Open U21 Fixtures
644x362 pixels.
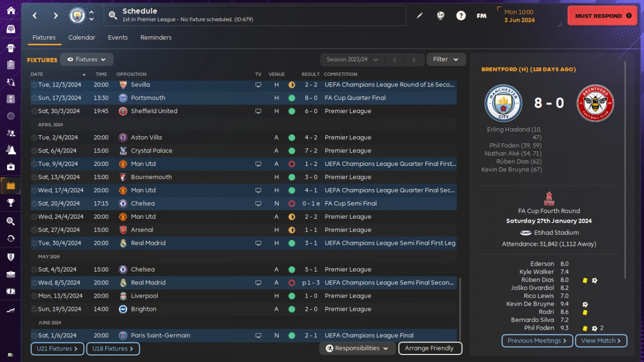coord(57,348)
